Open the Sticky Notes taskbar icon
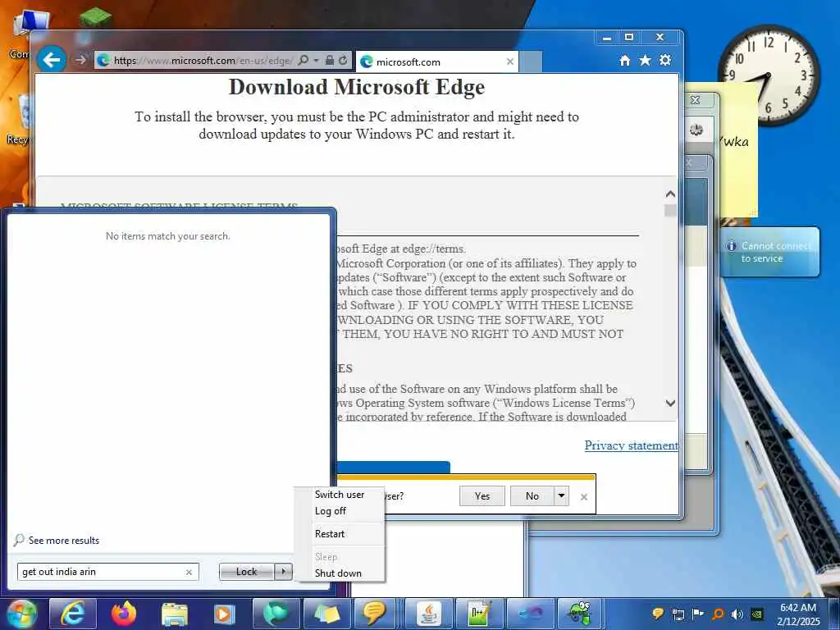Viewport: 840px width, 630px height. click(x=326, y=614)
